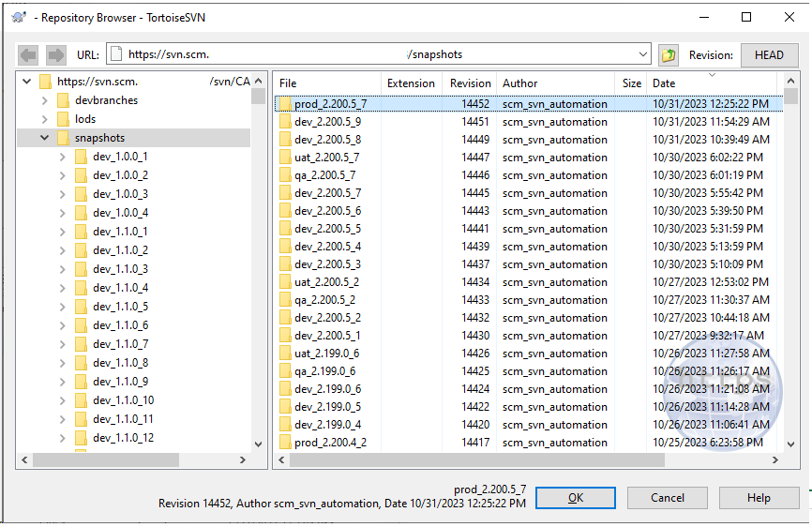Click date 10/30/2023 5:13:59 PM cell
This screenshot has height=527, width=812.
pyautogui.click(x=708, y=247)
